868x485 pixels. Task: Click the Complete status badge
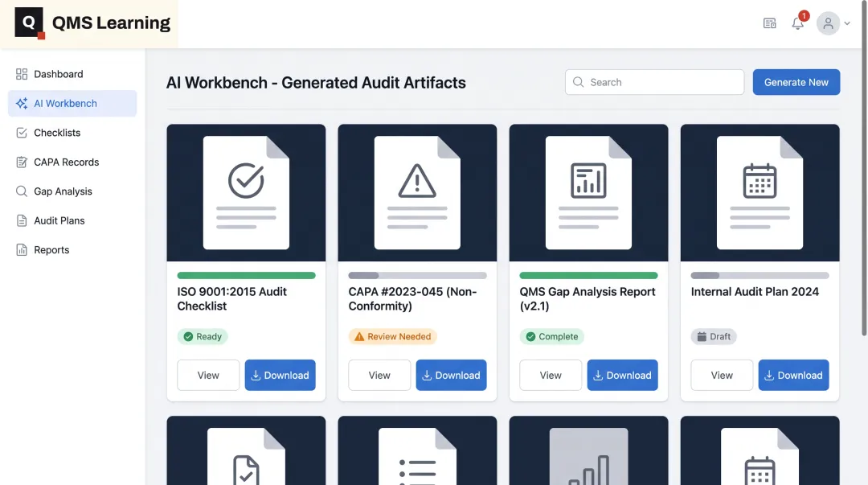pos(551,336)
